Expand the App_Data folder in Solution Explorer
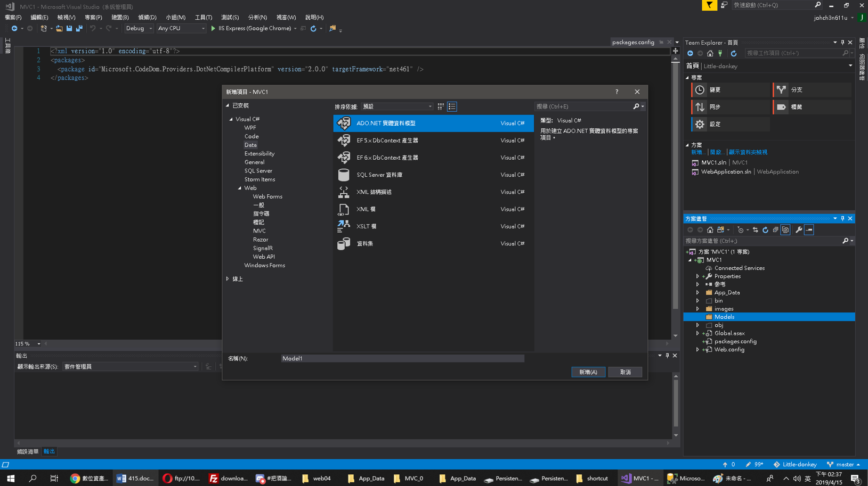Viewport: 868px width, 486px height. 697,293
